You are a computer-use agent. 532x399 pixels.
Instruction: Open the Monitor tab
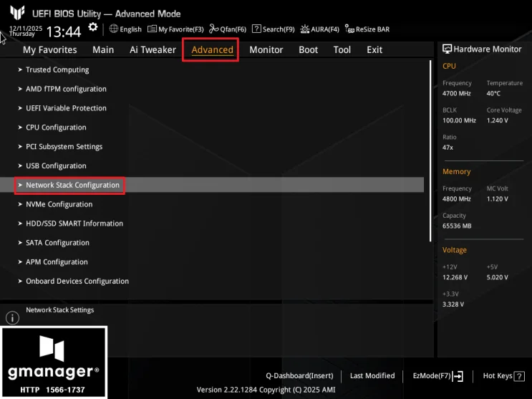click(x=266, y=49)
